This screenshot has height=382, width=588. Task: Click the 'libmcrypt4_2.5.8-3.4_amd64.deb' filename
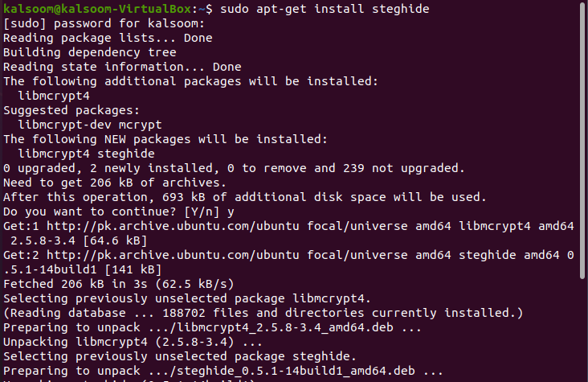pos(285,327)
